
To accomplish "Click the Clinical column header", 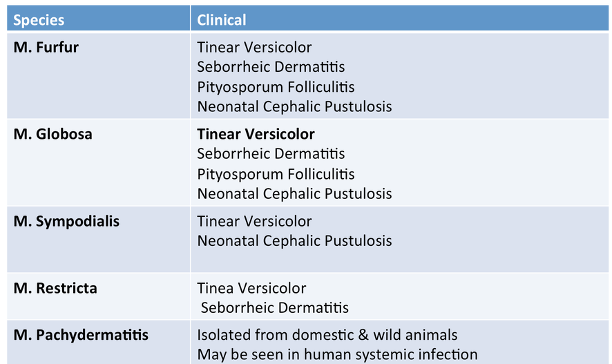I will coord(400,18).
